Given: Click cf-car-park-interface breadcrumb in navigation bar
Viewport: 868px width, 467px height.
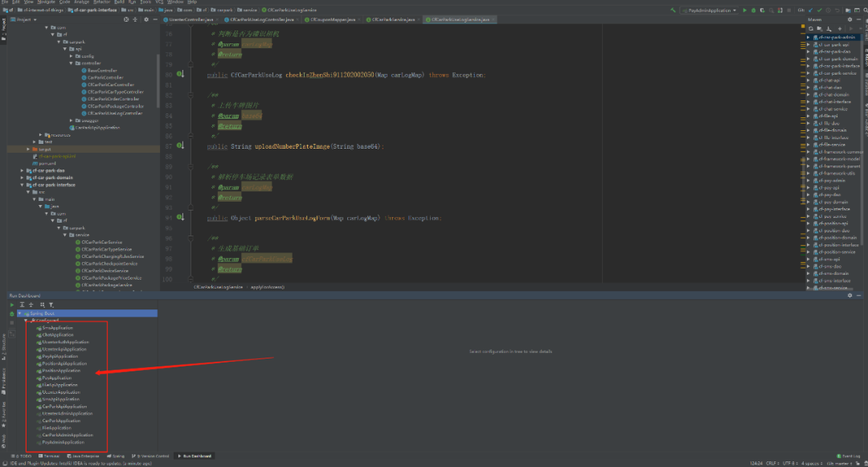Looking at the screenshot, I should point(92,10).
